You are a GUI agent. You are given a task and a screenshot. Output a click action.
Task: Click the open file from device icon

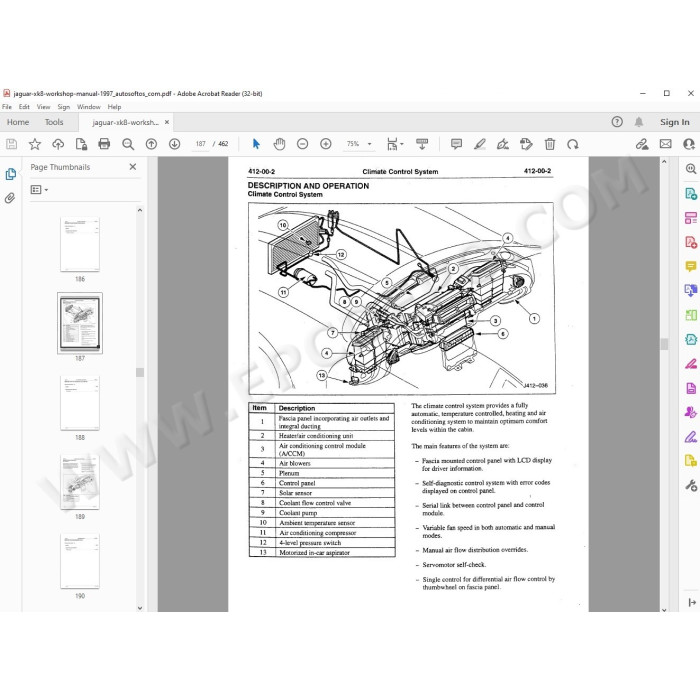pyautogui.click(x=81, y=144)
